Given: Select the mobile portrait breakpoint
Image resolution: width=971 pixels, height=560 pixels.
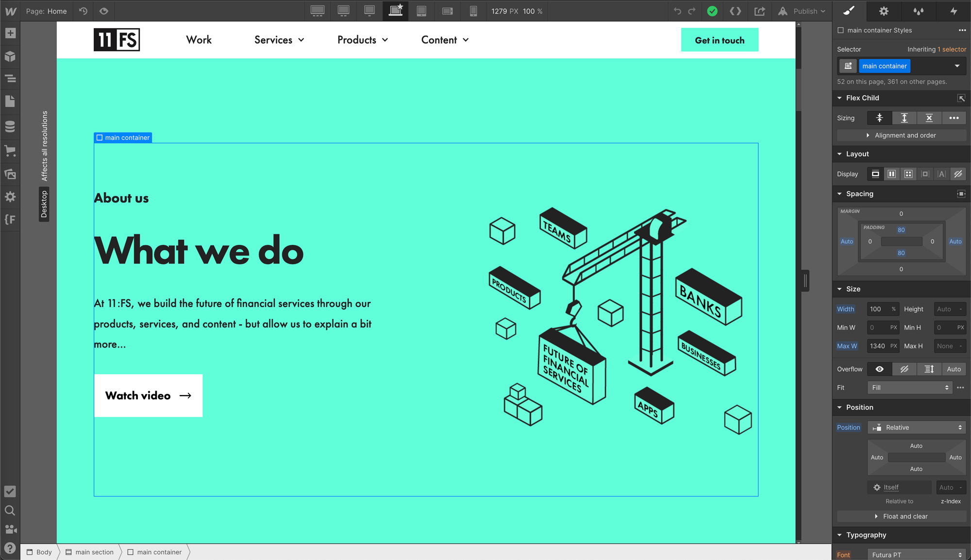Looking at the screenshot, I should [473, 11].
